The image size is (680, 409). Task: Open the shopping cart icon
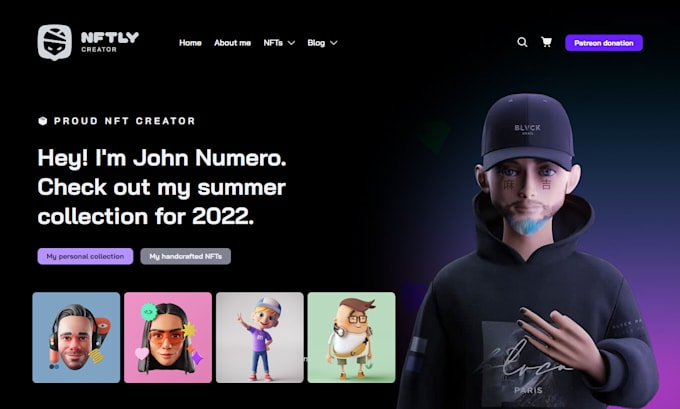[x=546, y=42]
